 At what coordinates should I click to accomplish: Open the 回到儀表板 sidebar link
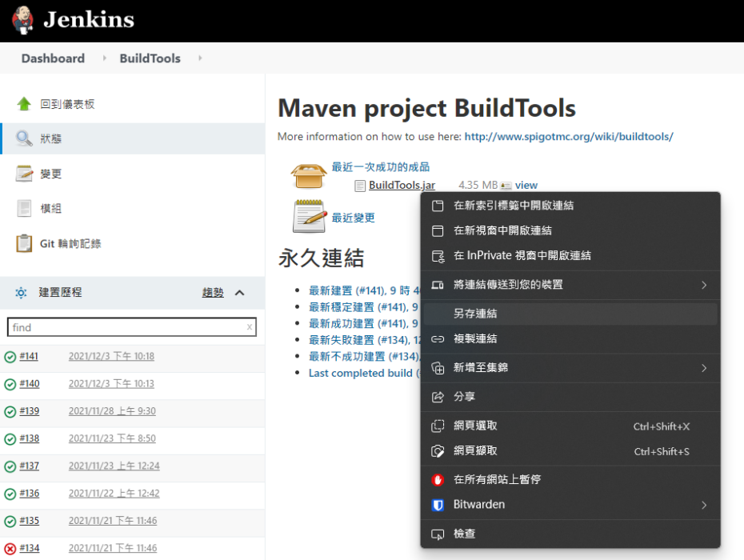(x=67, y=104)
